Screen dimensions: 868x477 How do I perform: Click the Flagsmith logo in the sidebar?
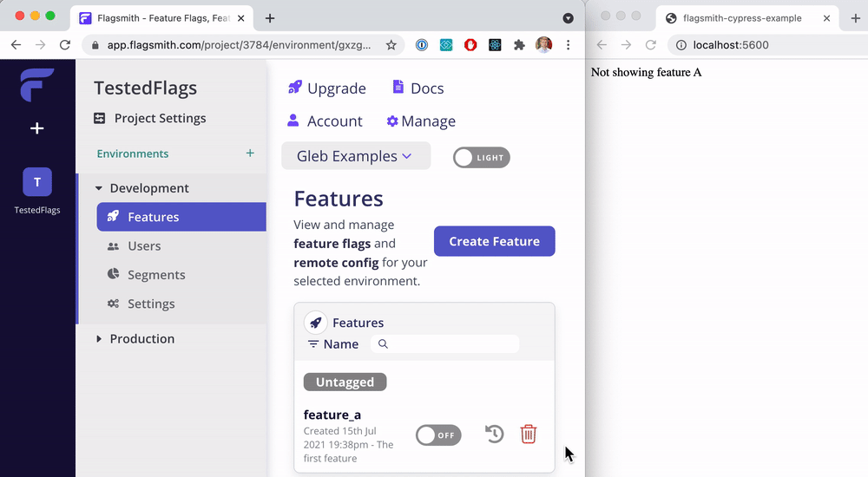click(x=37, y=85)
